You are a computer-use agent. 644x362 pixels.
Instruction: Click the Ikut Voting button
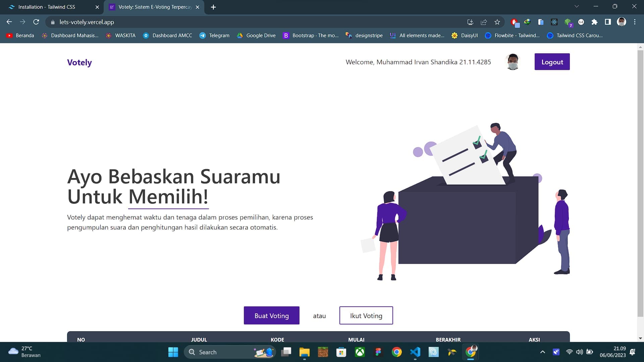click(366, 315)
